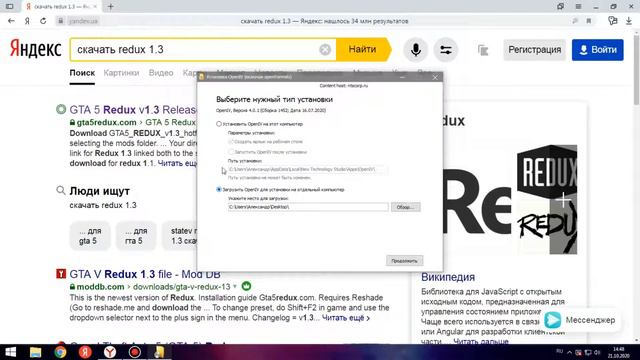640x360 pixels.
Task: Open the browser hamburger menu
Action: click(578, 7)
